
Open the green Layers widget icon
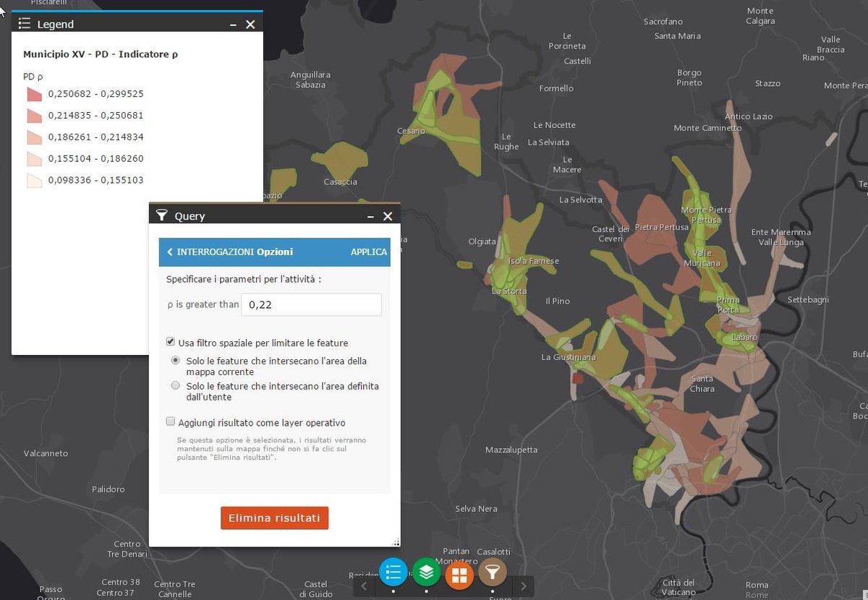click(x=427, y=573)
